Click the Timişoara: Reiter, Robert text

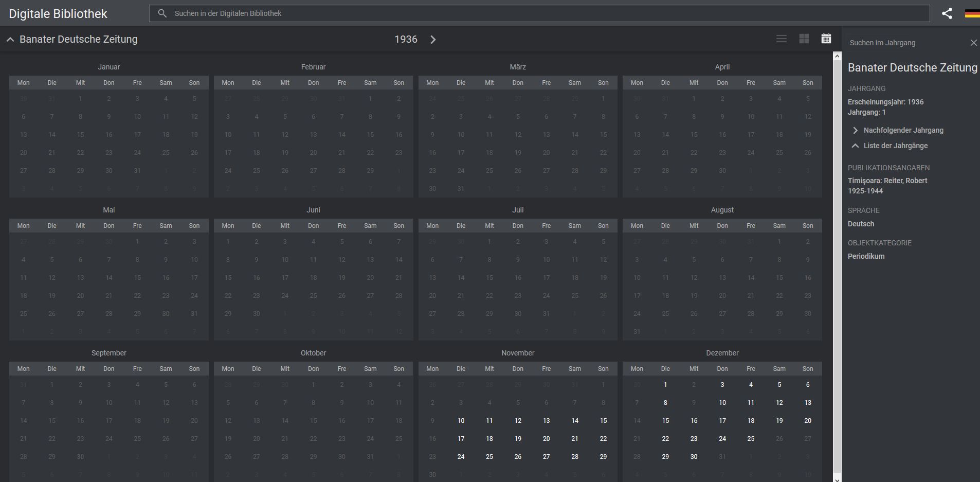pyautogui.click(x=887, y=181)
